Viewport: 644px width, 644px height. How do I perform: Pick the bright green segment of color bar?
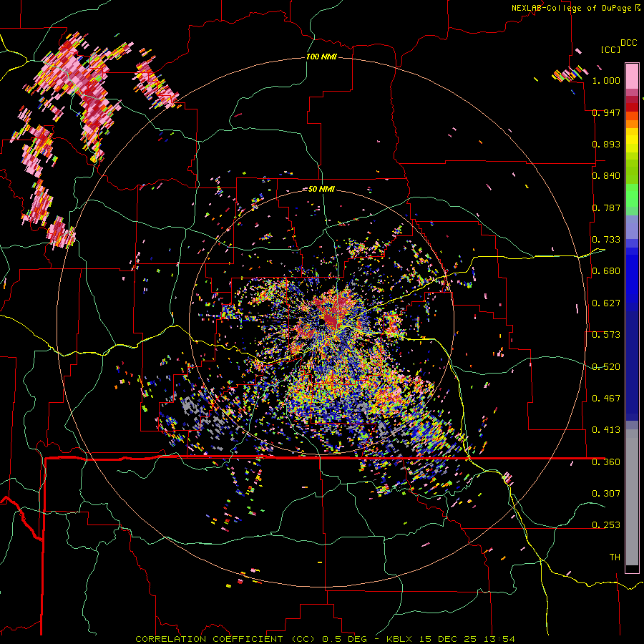coord(632,195)
